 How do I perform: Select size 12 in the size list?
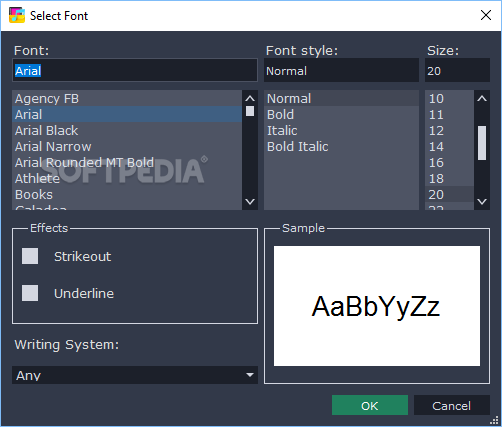[x=449, y=130]
